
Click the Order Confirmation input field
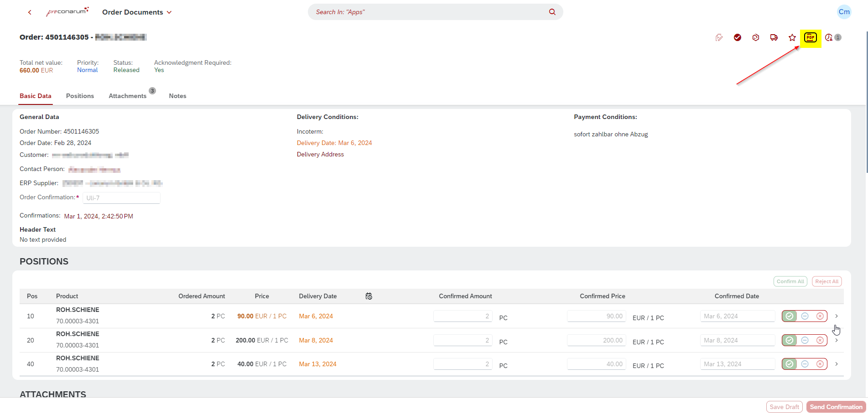[x=121, y=198]
